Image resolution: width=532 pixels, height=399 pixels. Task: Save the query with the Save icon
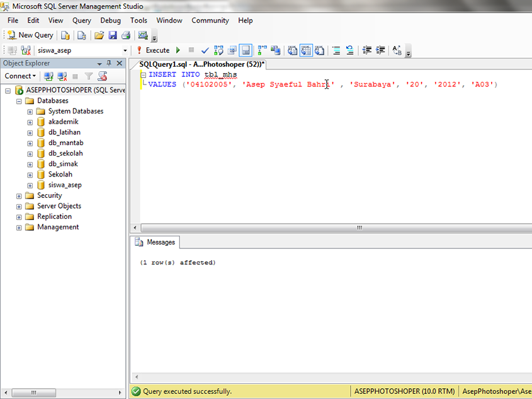[x=113, y=35]
